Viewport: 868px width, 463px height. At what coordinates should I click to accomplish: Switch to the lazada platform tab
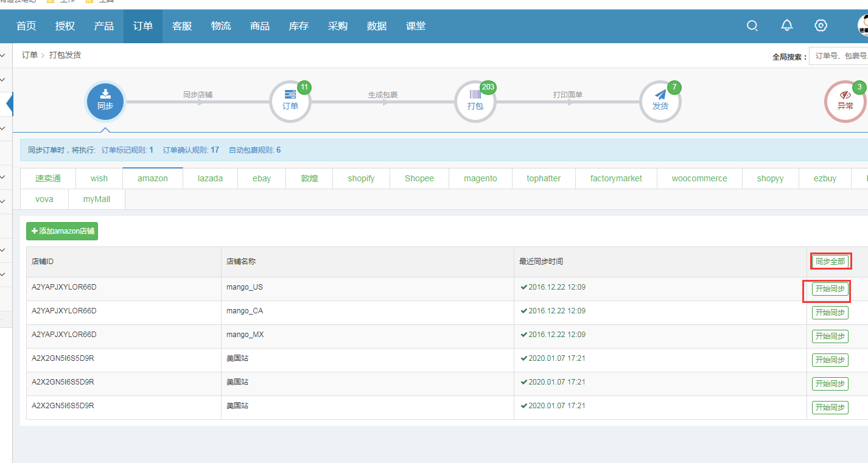coord(210,178)
